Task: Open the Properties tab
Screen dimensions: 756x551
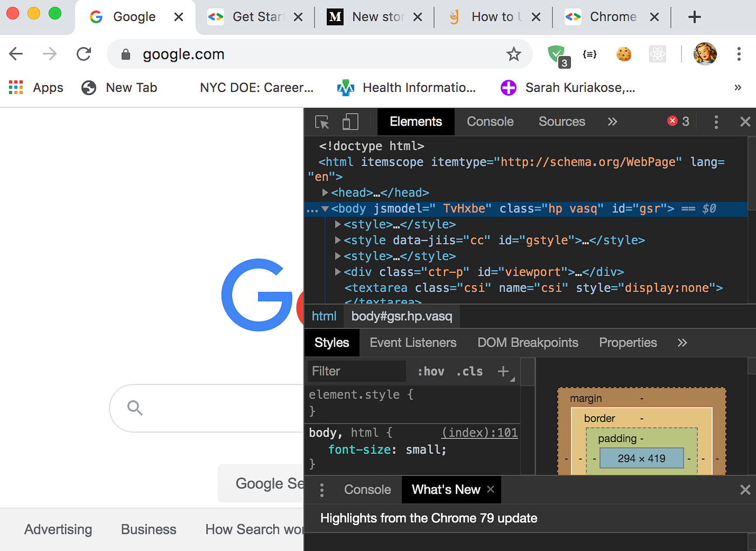Action: pyautogui.click(x=628, y=342)
